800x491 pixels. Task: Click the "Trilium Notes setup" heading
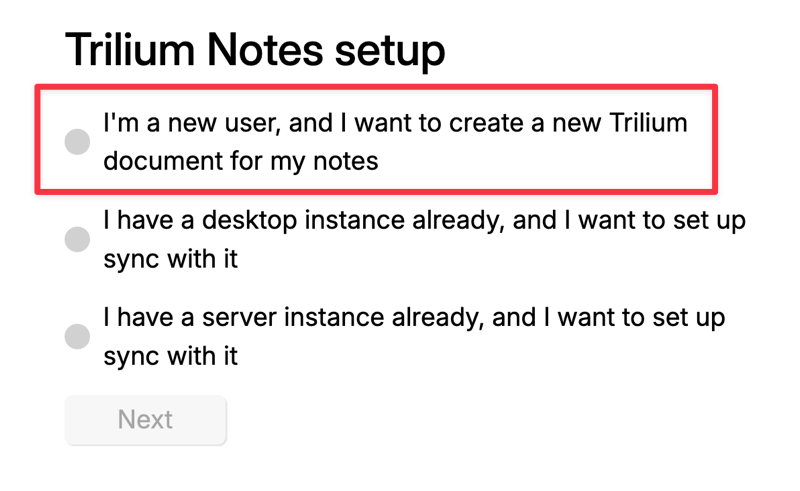255,50
